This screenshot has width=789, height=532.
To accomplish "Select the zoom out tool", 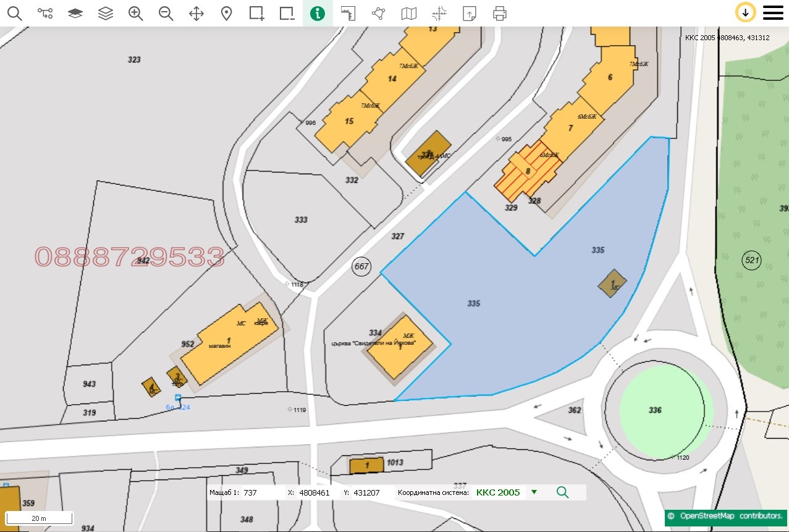I will click(166, 12).
